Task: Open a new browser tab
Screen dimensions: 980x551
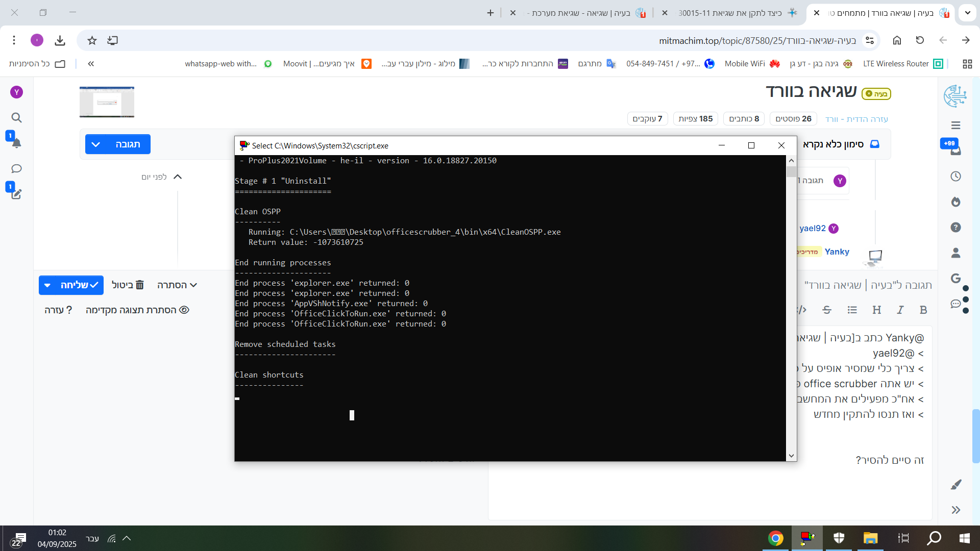Action: pos(491,13)
